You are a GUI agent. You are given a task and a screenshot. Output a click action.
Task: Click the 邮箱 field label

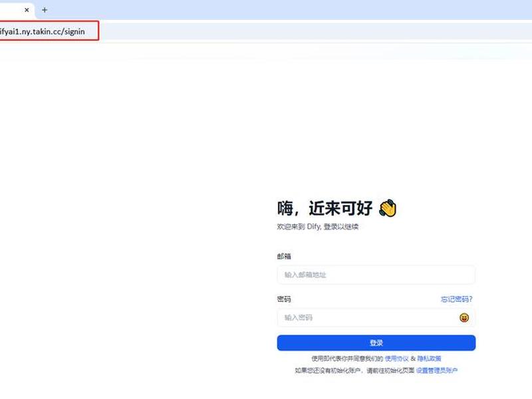click(x=284, y=257)
